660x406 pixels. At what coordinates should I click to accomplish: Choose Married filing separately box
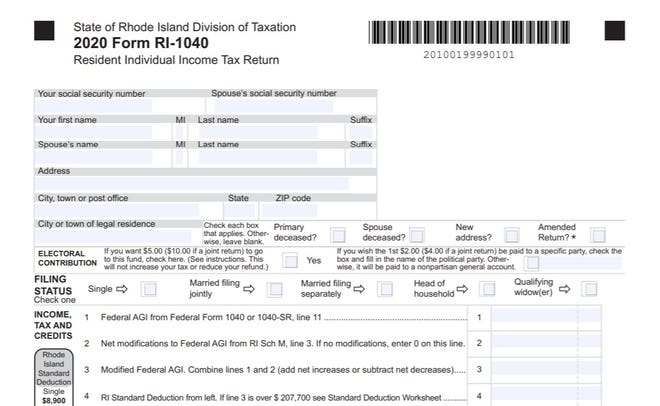(385, 289)
